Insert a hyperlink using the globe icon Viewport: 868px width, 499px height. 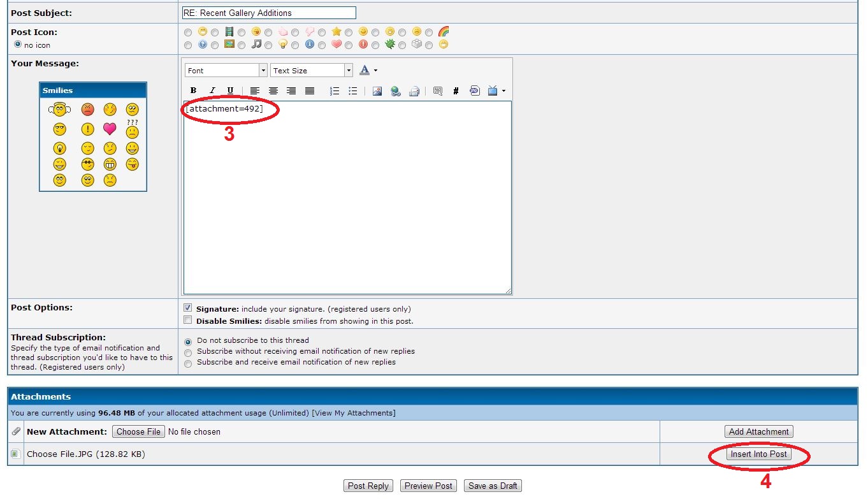396,91
